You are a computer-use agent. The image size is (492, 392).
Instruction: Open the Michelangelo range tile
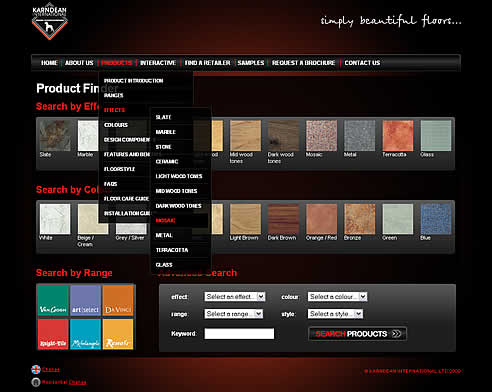pyautogui.click(x=85, y=334)
